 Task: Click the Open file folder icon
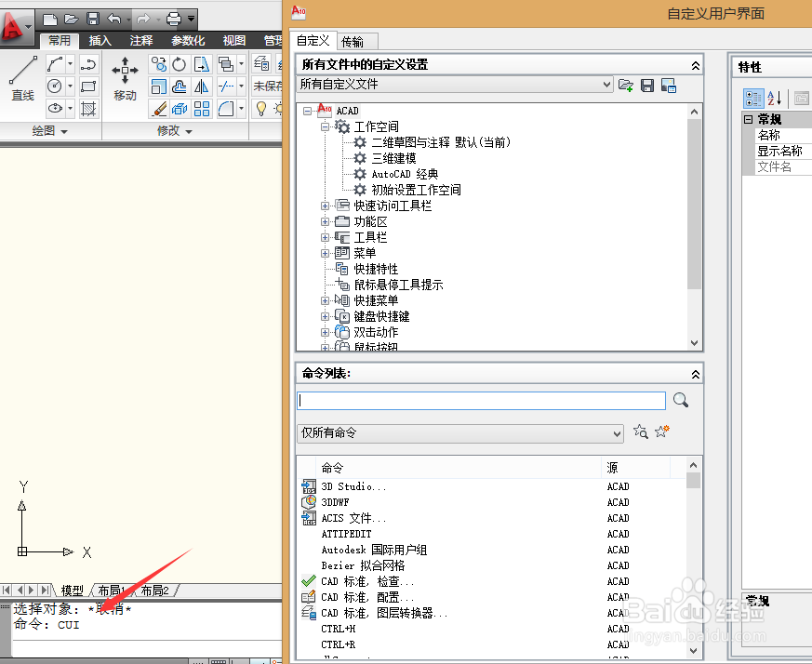[71, 20]
